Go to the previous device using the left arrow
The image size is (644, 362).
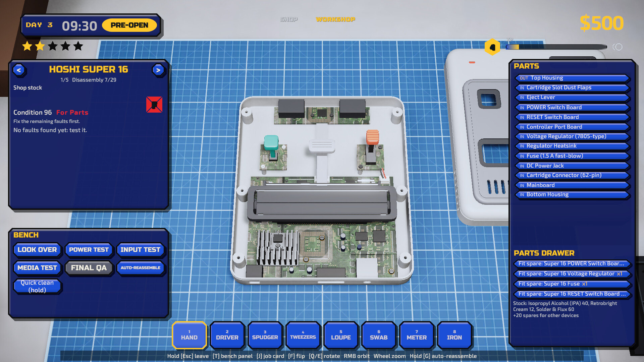[19, 70]
